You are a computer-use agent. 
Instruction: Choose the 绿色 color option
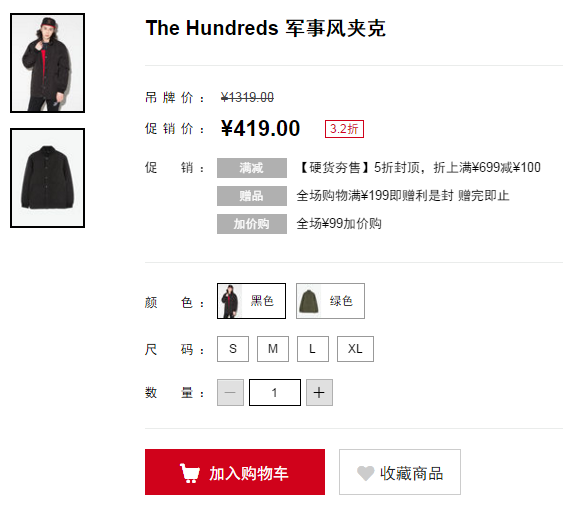[x=330, y=301]
